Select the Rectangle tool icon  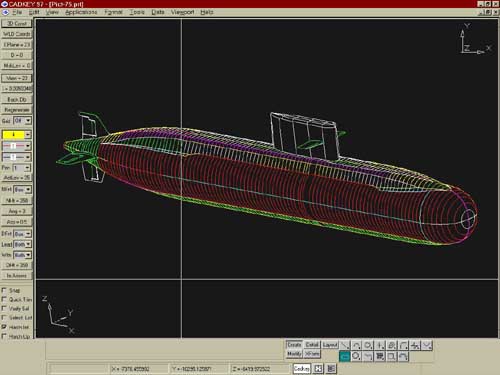[x=392, y=357]
